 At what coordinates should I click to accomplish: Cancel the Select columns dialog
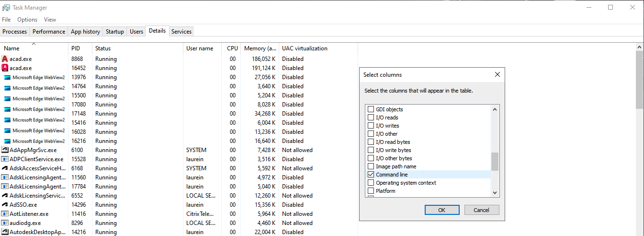coord(482,210)
